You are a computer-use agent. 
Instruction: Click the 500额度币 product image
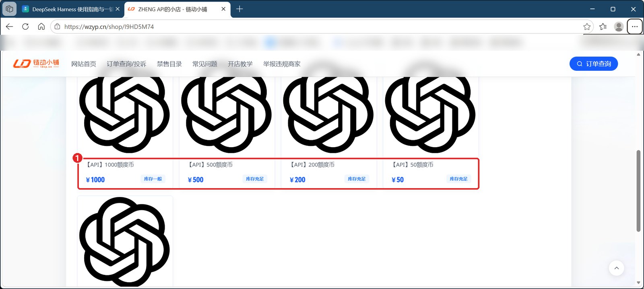tap(226, 115)
